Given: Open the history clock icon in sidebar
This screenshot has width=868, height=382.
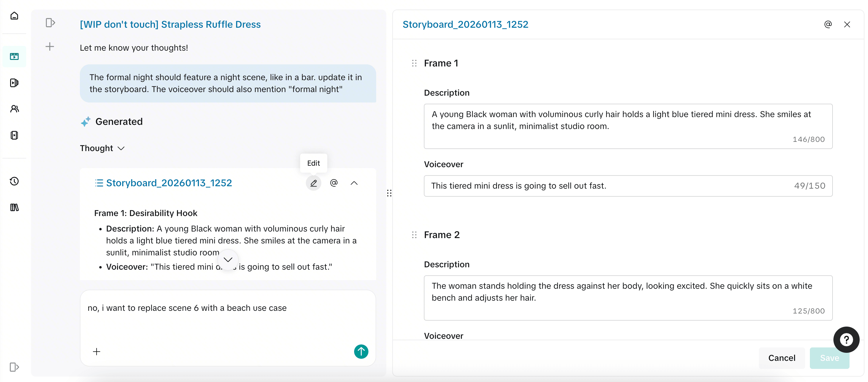Looking at the screenshot, I should click(14, 181).
